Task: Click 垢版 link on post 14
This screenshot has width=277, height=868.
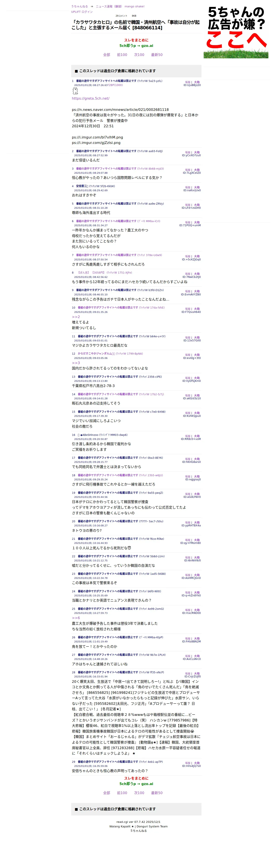Action: [x=188, y=396]
